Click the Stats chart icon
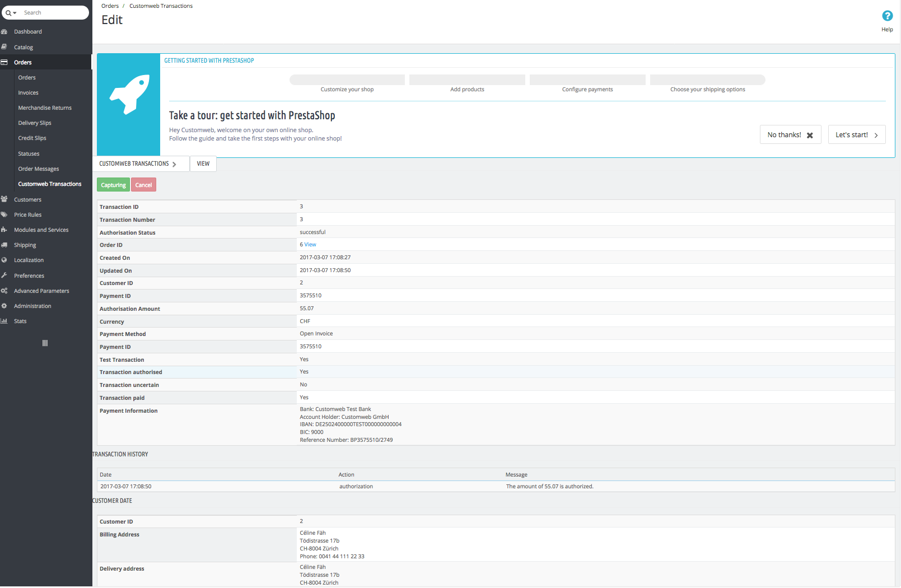 click(4, 321)
